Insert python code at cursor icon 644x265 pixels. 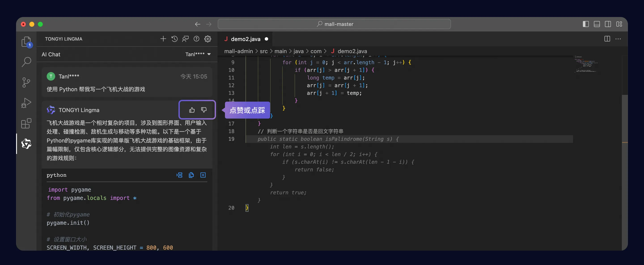(x=179, y=175)
